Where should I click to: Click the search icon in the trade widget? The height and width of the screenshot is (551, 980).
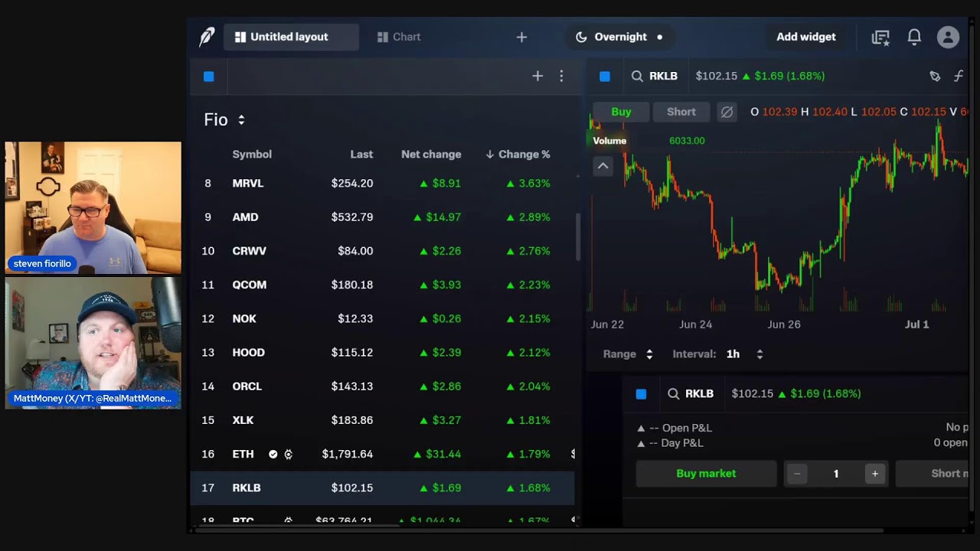(x=673, y=393)
